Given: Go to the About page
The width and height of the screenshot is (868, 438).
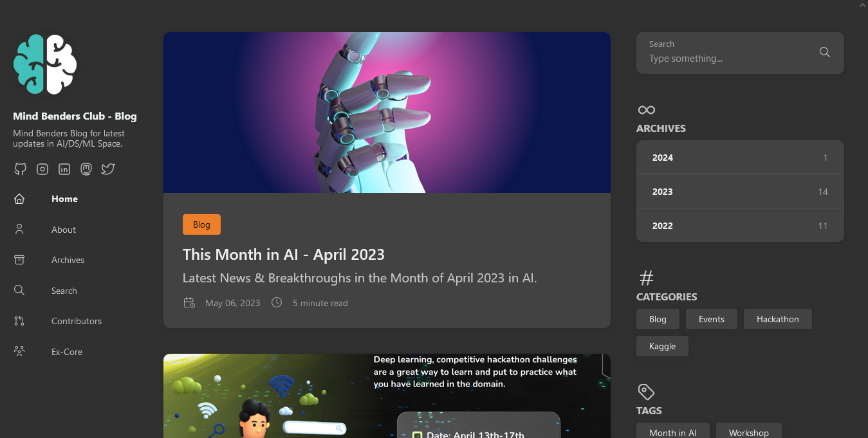Looking at the screenshot, I should click(x=64, y=230).
